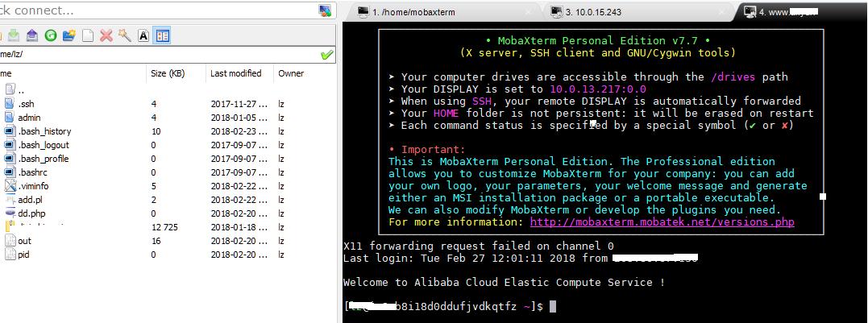Select the admin folder

29,118
